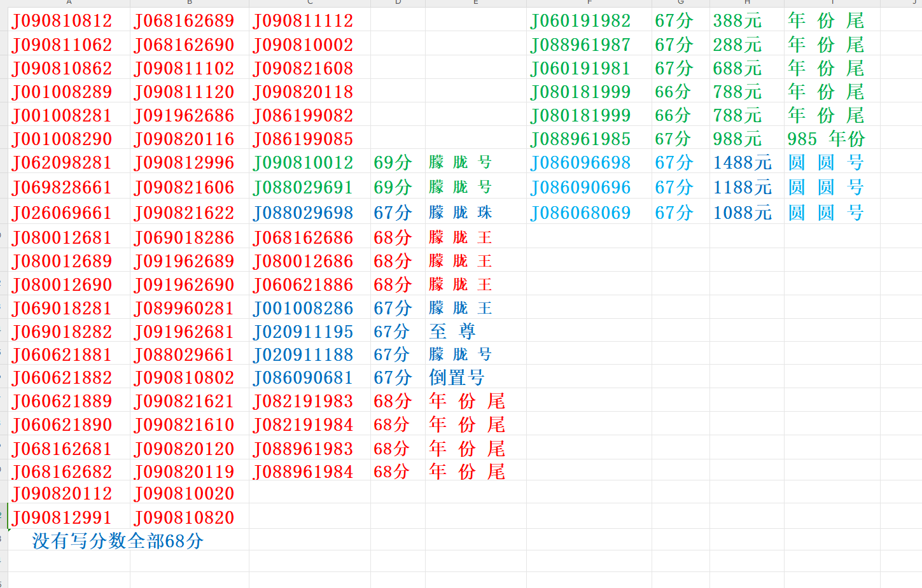The width and height of the screenshot is (922, 588).
Task: Select cell containing J090810812
Action: point(62,21)
